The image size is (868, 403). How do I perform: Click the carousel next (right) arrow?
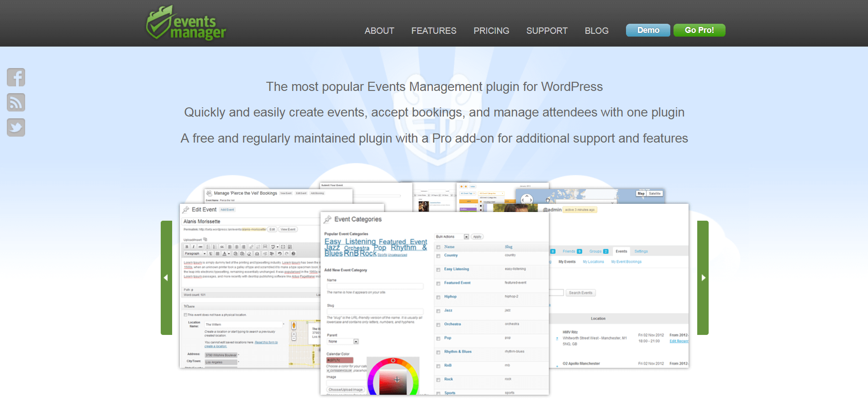click(703, 278)
